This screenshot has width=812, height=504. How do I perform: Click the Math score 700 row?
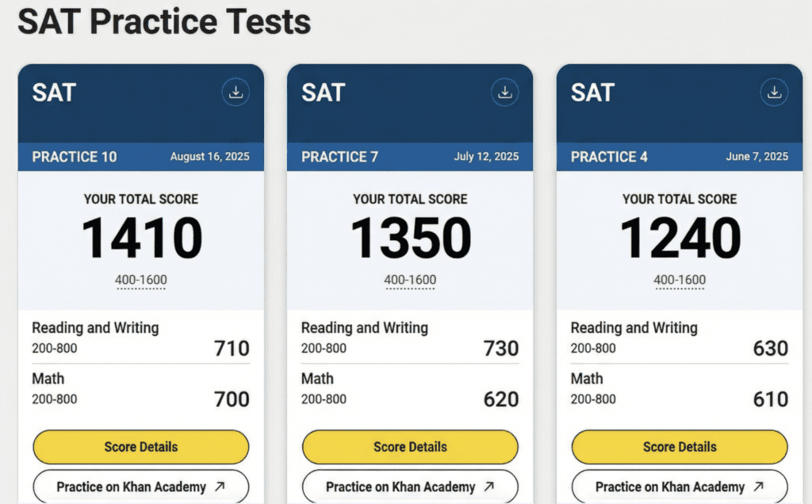[141, 389]
